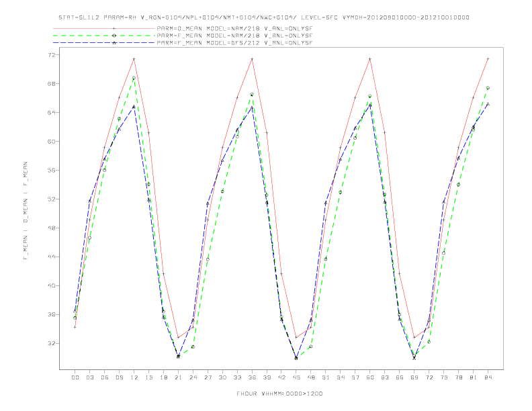Image resolution: width=532 pixels, height=411 pixels.
Task: Click the green dashed legend line sample
Action: coord(104,36)
